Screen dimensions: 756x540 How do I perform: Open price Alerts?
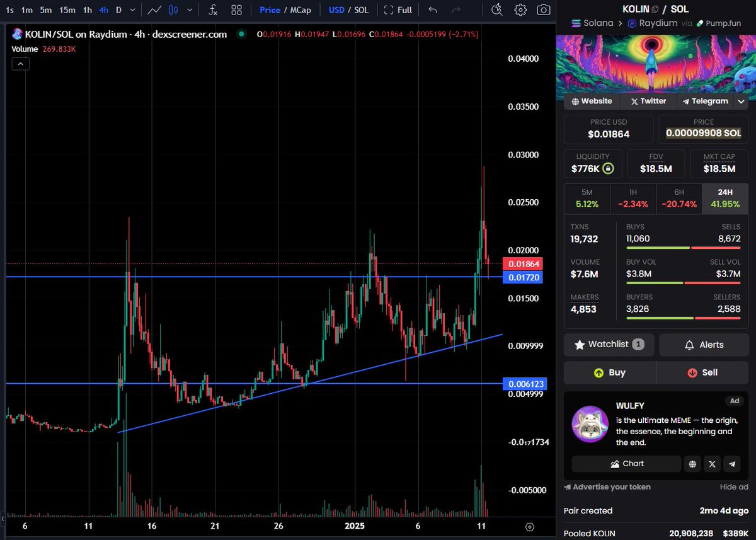704,345
